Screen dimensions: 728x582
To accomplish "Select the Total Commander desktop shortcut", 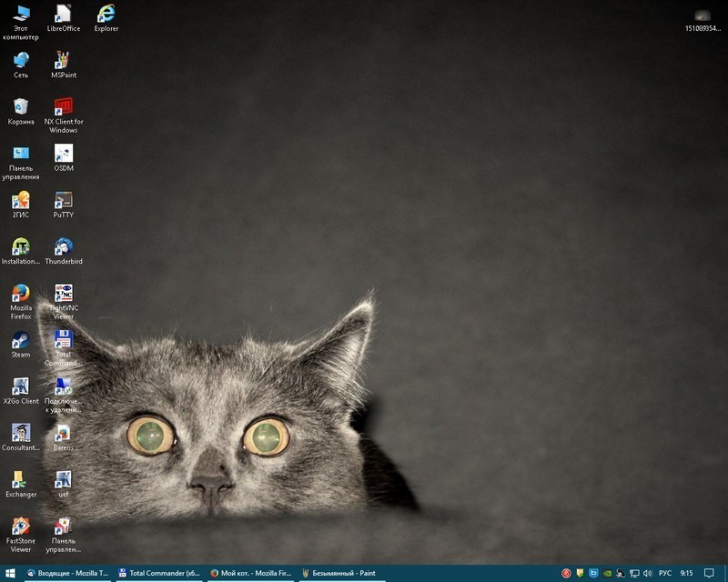I will click(x=63, y=341).
